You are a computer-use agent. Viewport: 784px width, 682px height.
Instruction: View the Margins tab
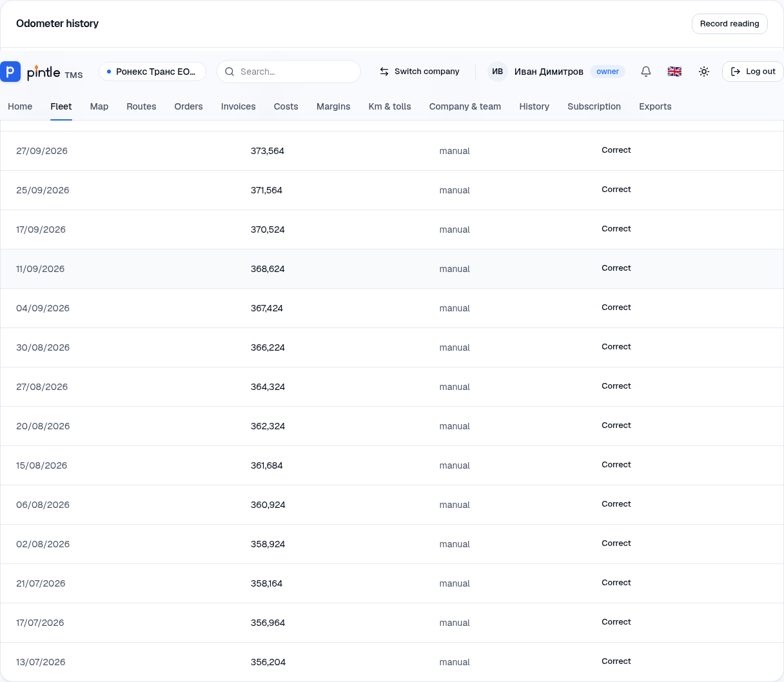coord(333,106)
